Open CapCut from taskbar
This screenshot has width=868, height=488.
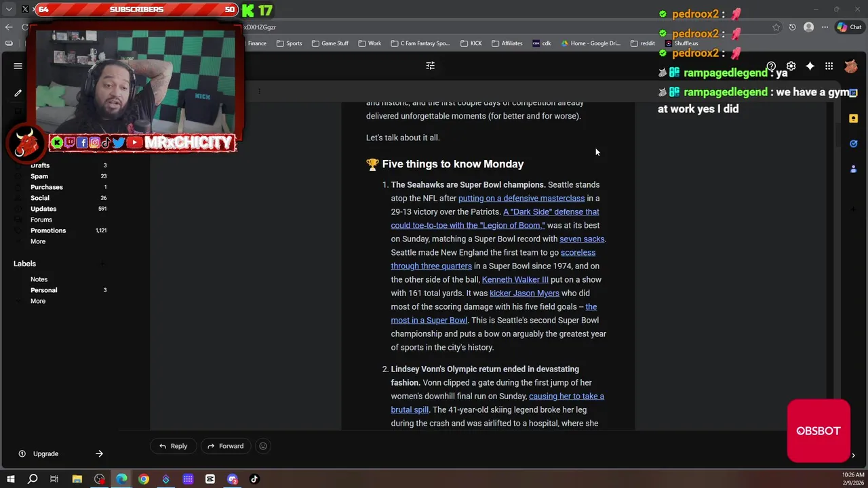click(x=210, y=479)
